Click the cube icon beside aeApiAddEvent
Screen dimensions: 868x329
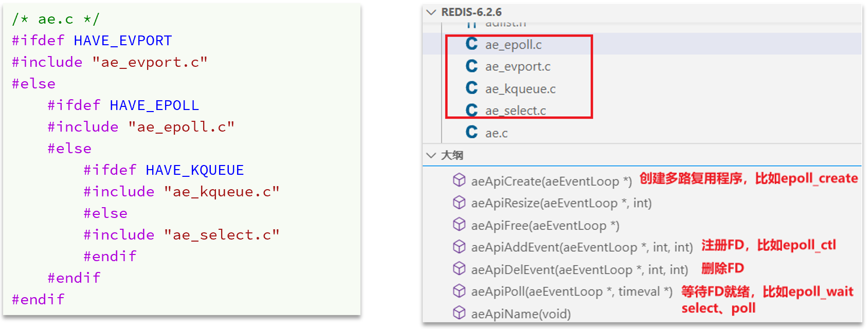tap(459, 247)
